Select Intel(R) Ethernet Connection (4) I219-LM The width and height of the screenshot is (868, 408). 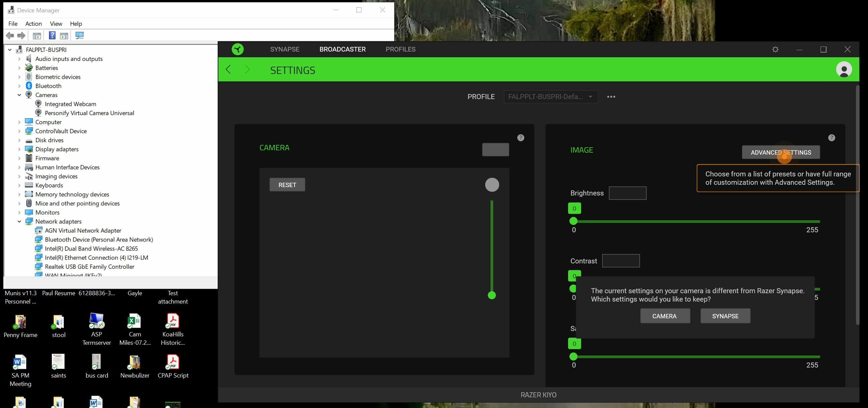point(96,258)
